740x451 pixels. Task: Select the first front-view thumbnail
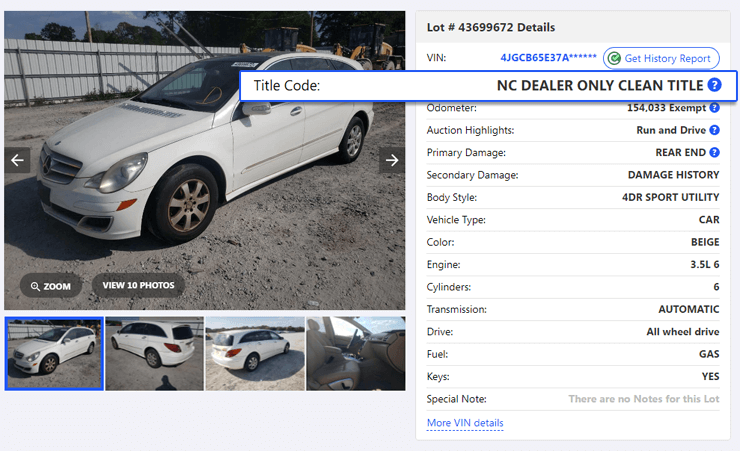click(54, 354)
